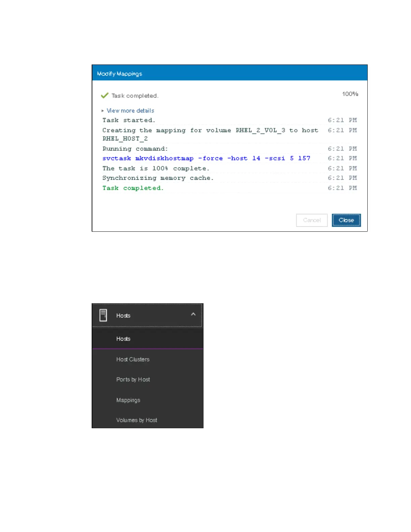Click the Hosts heading label in sidebar
Screen dimensions: 411x532
[123, 316]
